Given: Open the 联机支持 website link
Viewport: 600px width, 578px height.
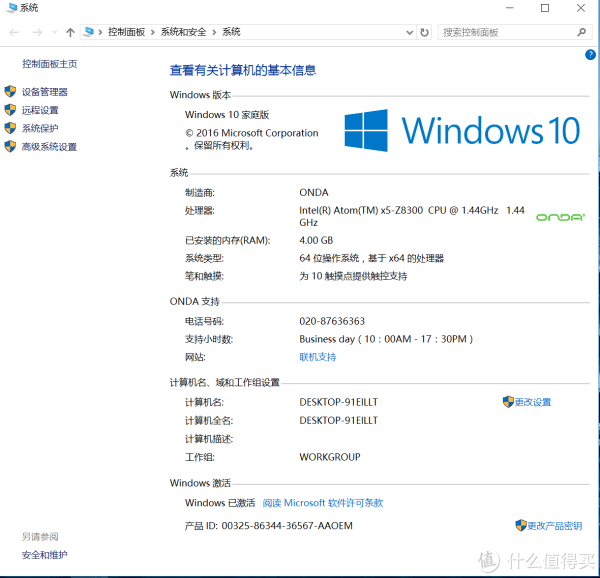Looking at the screenshot, I should click(318, 357).
